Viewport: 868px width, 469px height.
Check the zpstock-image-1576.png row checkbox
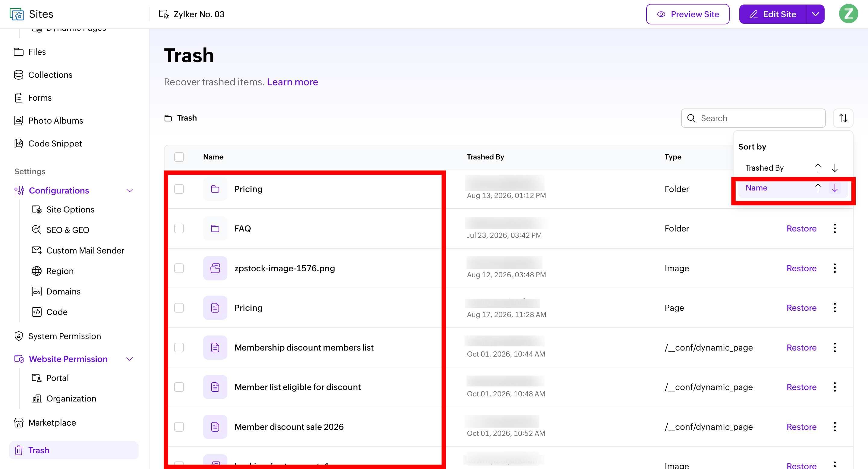[179, 268]
